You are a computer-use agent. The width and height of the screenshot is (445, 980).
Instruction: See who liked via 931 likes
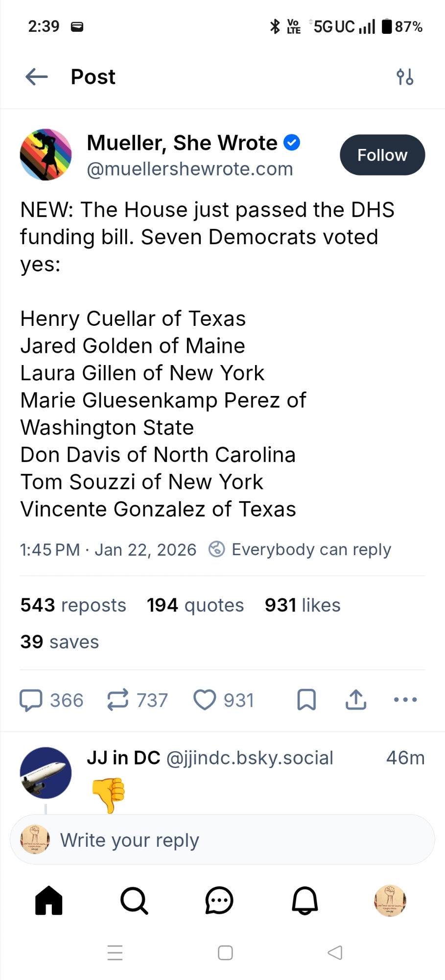pos(303,605)
